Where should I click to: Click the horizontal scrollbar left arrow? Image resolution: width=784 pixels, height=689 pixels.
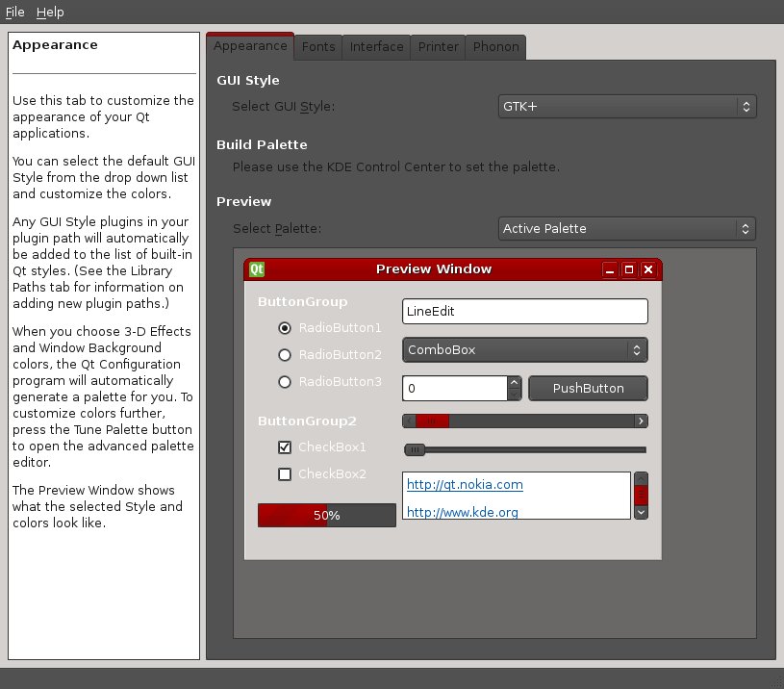coord(409,421)
